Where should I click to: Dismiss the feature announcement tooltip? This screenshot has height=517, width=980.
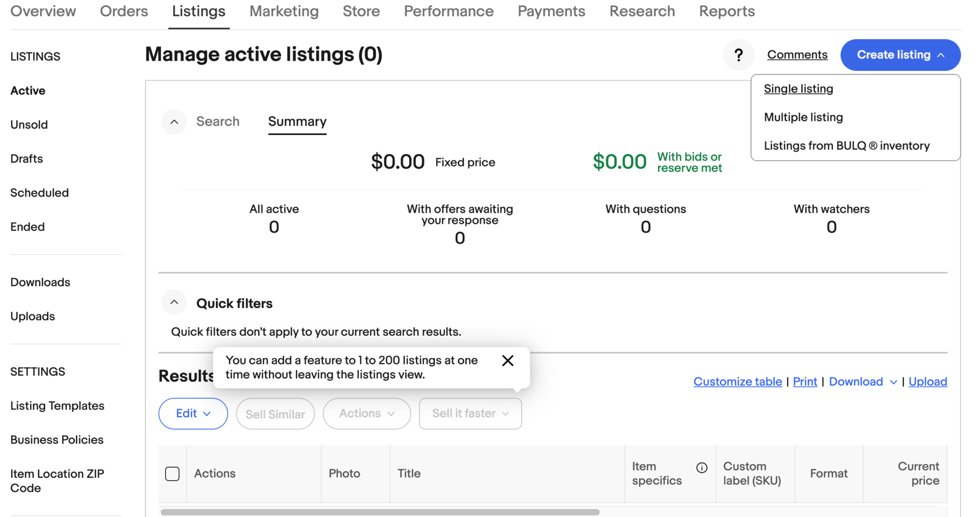click(507, 361)
